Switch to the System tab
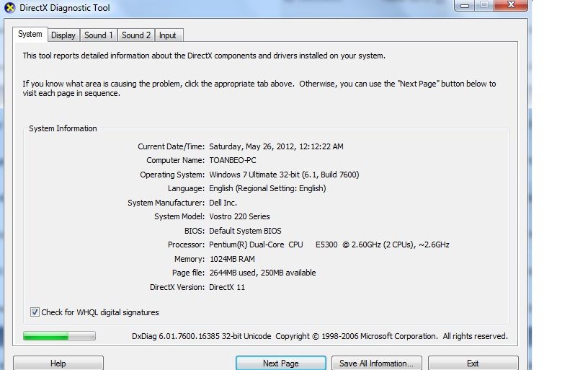588x370 pixels. point(30,34)
